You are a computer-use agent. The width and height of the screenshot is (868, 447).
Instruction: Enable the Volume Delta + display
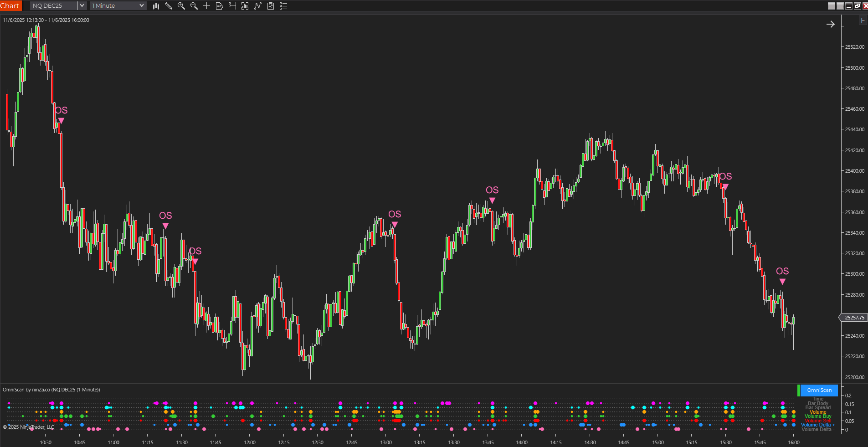pyautogui.click(x=817, y=424)
